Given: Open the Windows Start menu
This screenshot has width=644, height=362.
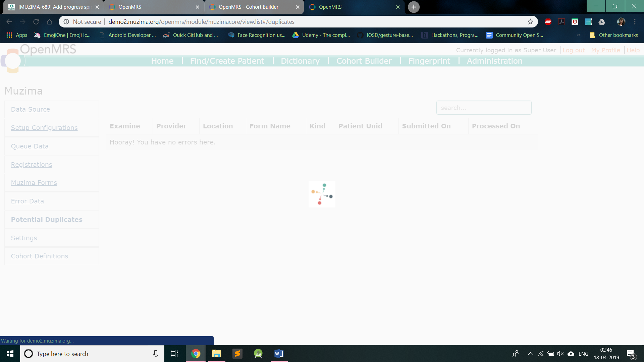Looking at the screenshot, I should click(x=10, y=354).
